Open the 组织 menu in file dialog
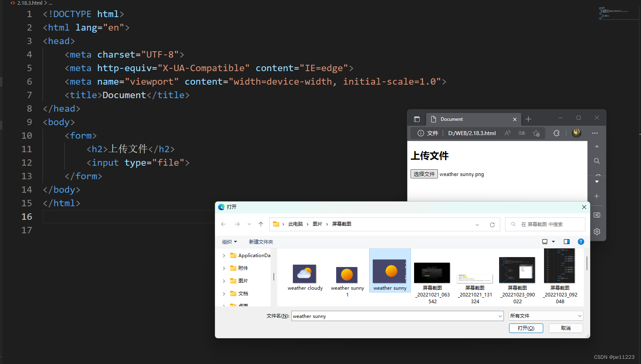The image size is (641, 364). click(x=229, y=242)
